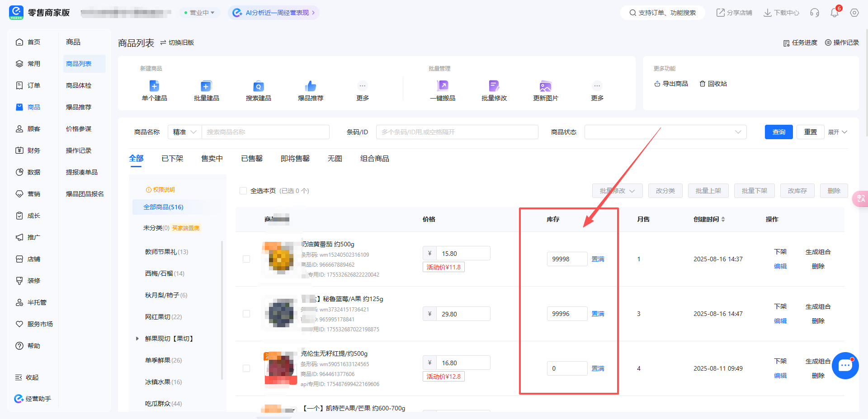This screenshot has width=868, height=419.
Task: Open the 组合商品 tab
Action: [374, 158]
